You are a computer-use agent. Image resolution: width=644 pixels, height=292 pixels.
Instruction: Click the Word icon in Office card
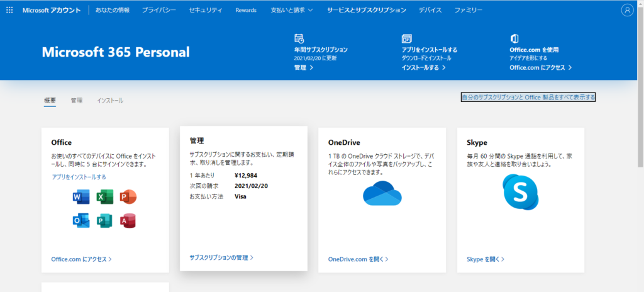click(81, 198)
